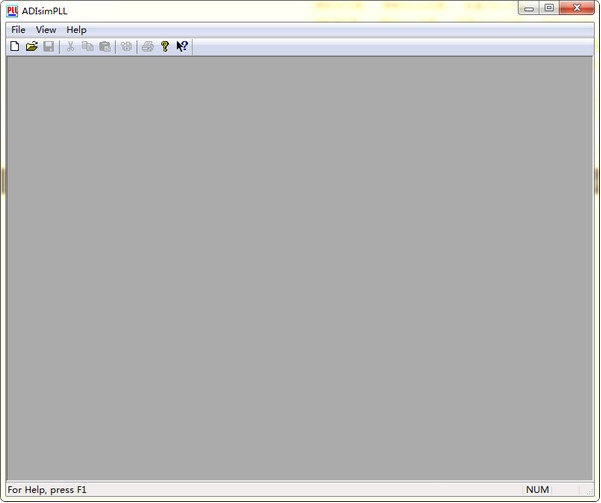Click the Print toolbar icon
This screenshot has height=503, width=601.
point(148,46)
